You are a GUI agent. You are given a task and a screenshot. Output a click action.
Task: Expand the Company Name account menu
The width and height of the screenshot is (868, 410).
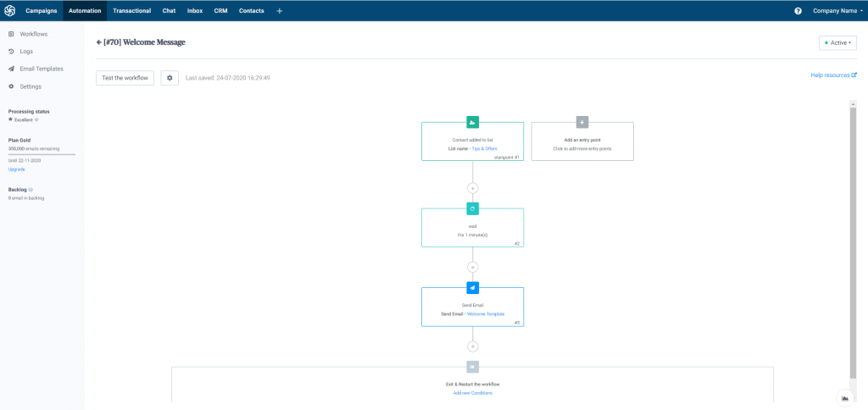[837, 11]
